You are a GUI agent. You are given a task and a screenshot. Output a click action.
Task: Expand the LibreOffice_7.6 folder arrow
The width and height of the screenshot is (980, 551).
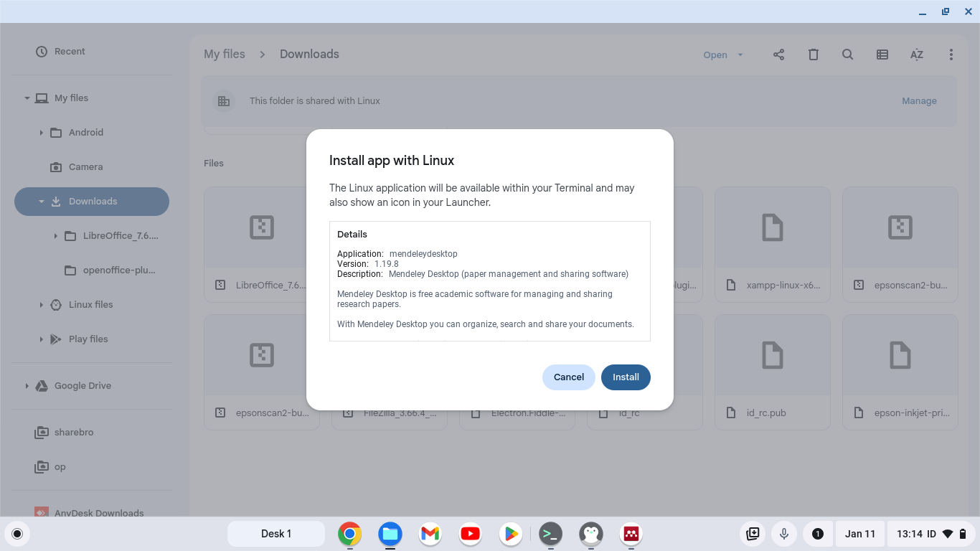click(x=56, y=236)
